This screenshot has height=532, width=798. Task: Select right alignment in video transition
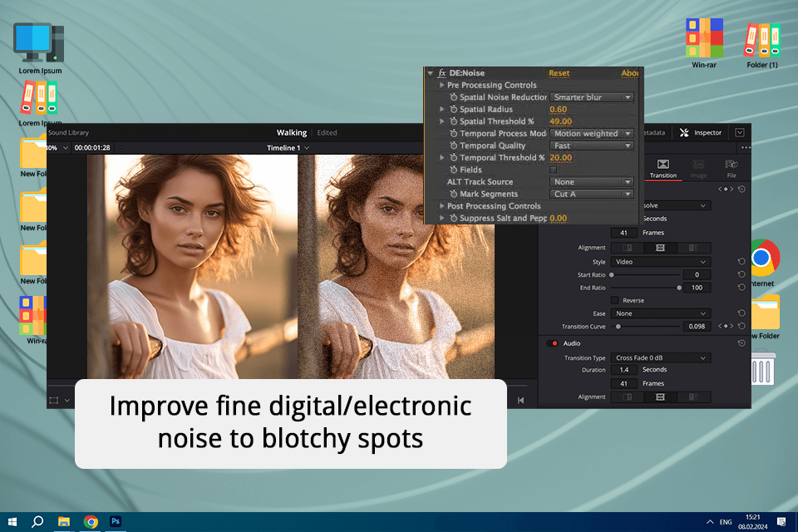(x=692, y=248)
